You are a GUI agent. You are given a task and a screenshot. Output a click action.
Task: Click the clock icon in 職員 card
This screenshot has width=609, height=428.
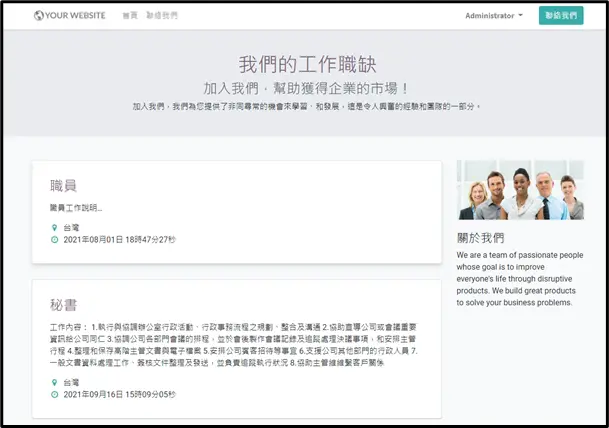(55, 240)
